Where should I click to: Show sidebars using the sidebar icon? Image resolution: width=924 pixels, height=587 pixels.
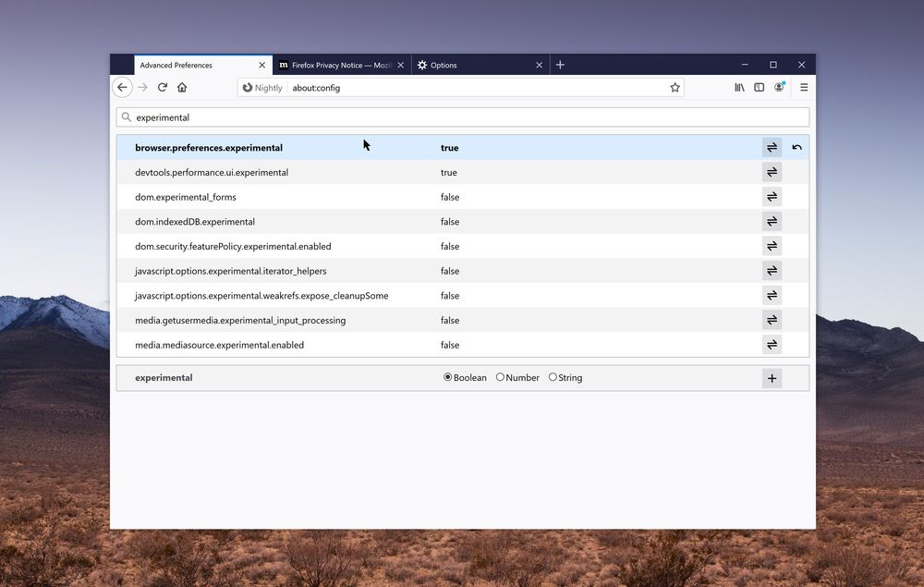[759, 88]
